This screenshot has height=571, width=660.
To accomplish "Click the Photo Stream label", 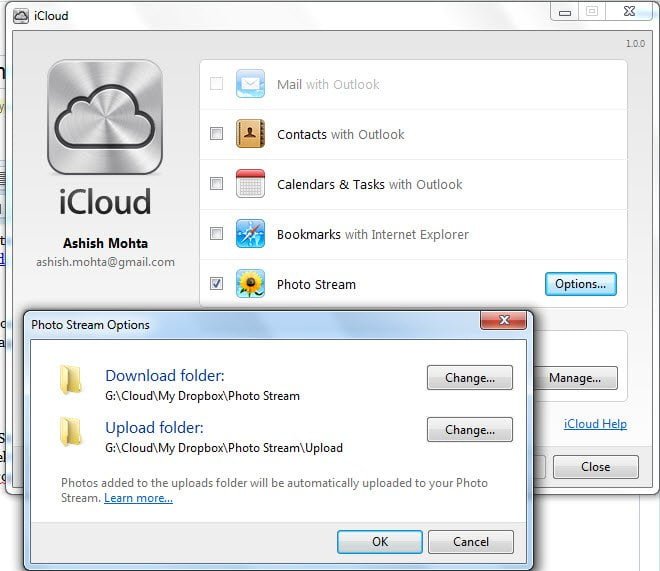I will pyautogui.click(x=316, y=284).
